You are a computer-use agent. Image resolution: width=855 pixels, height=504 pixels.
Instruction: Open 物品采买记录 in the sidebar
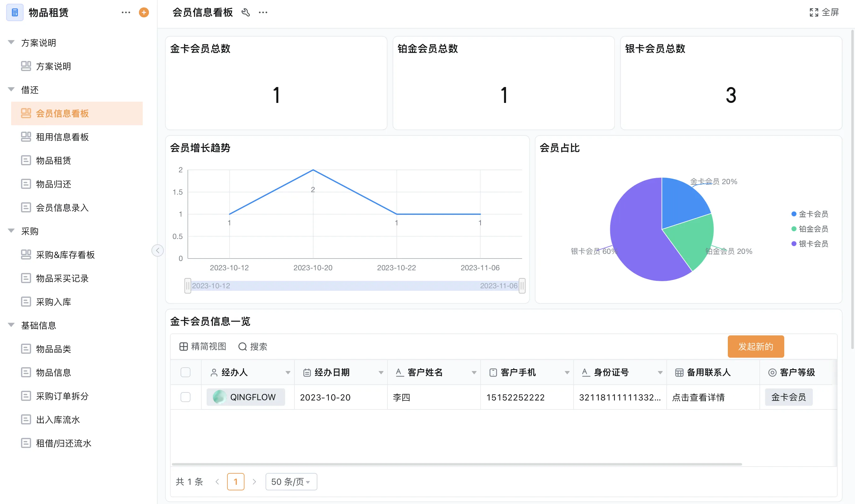62,278
